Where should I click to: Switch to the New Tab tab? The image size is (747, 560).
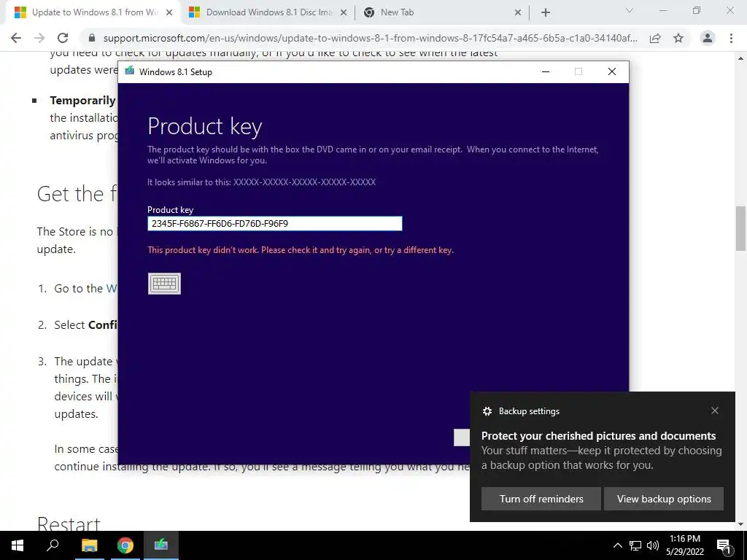coord(441,12)
